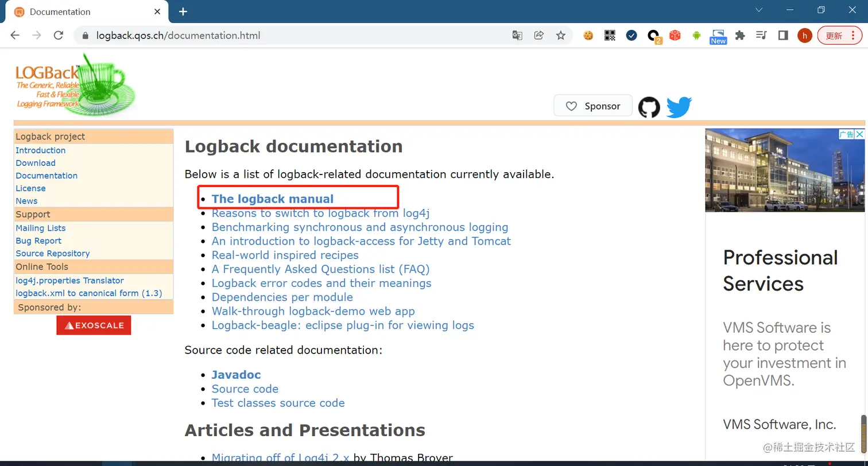Image resolution: width=868 pixels, height=466 pixels.
Task: Click the 广告 ad info label
Action: 847,134
